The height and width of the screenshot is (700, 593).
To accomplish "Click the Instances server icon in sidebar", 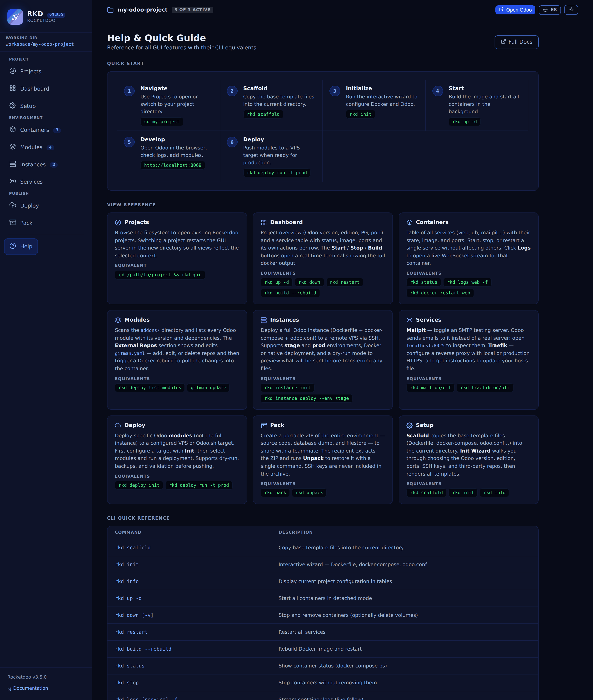I will [13, 164].
